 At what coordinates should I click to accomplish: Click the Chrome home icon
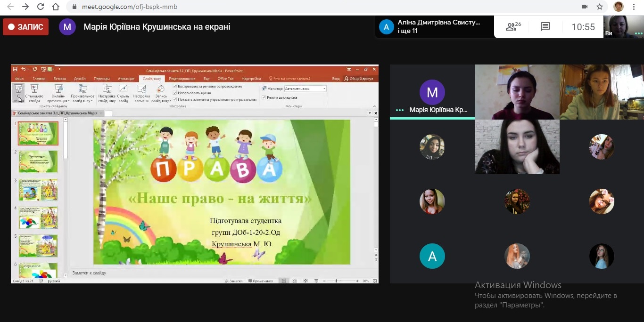pos(56,7)
